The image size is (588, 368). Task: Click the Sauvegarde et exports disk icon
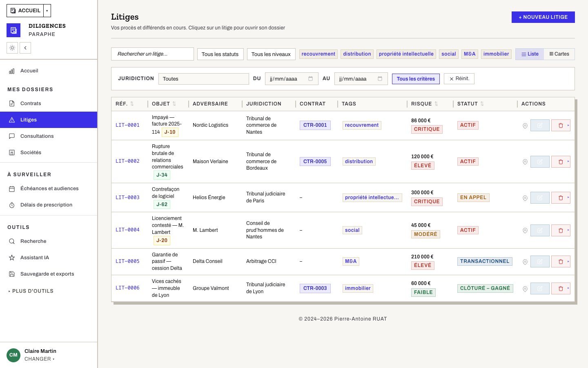(x=12, y=274)
